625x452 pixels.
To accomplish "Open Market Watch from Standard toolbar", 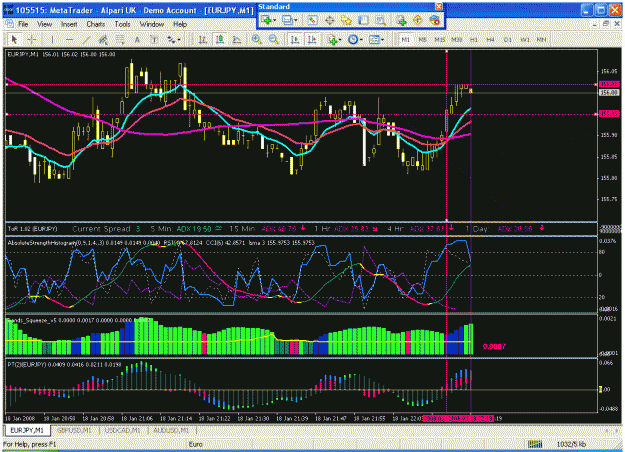I will click(x=312, y=20).
